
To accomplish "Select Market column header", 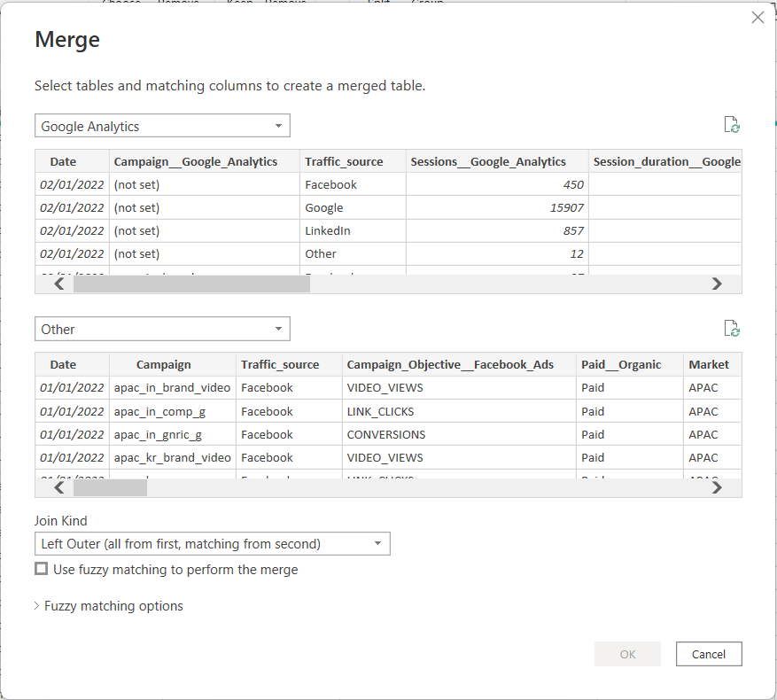I will 712,365.
